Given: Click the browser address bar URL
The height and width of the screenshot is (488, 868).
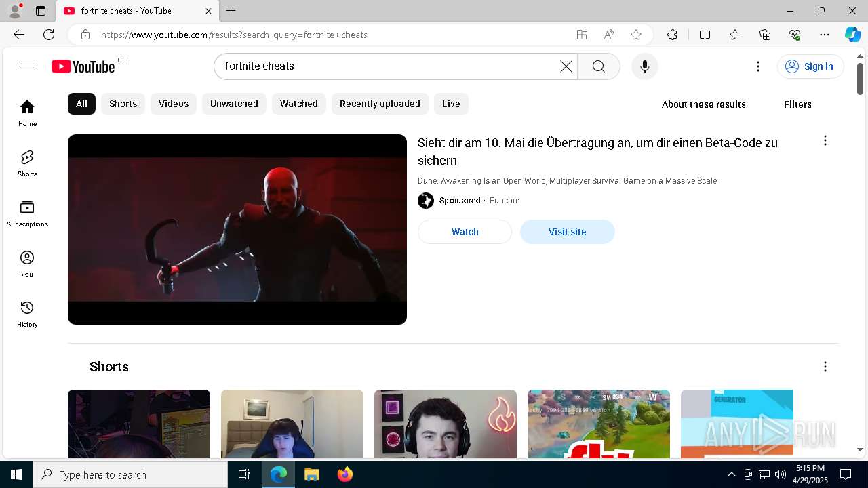Looking at the screenshot, I should tap(234, 35).
